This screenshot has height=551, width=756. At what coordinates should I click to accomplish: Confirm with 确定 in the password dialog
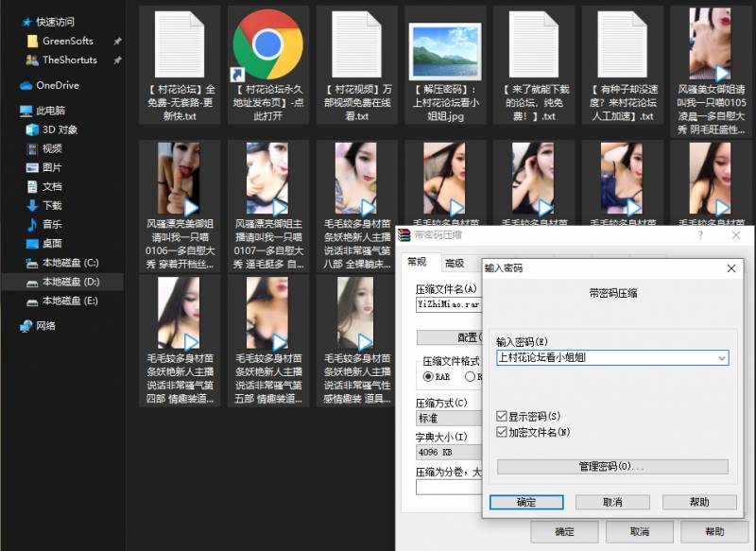point(526,502)
